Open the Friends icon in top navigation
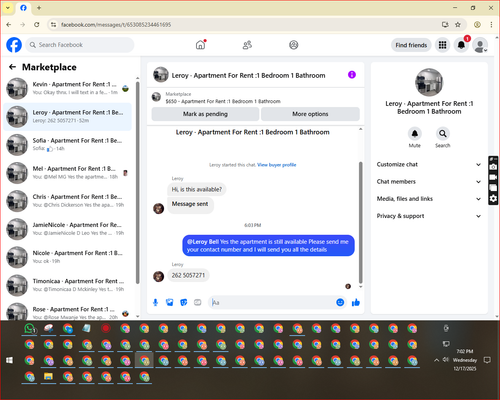 247,45
